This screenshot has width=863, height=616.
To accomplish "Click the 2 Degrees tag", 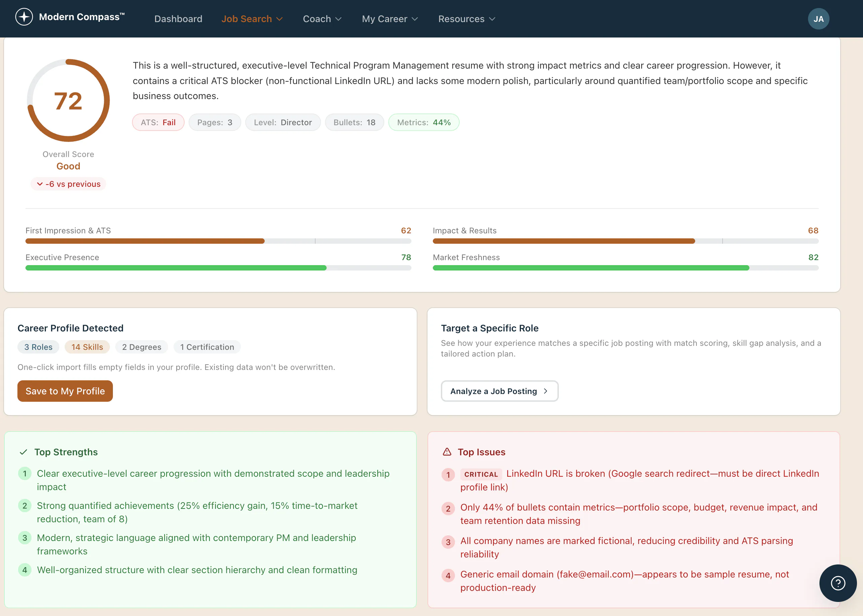I will 142,347.
